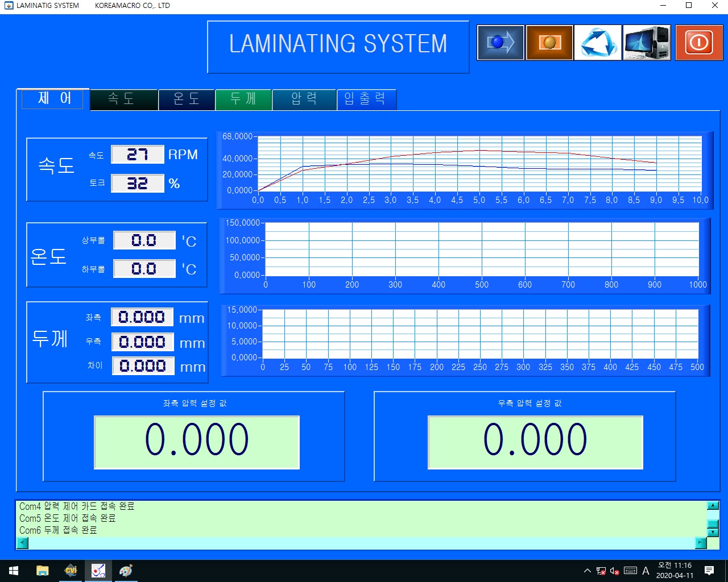The width and height of the screenshot is (728, 582).
Task: Open the 두께 tab
Action: (x=243, y=99)
